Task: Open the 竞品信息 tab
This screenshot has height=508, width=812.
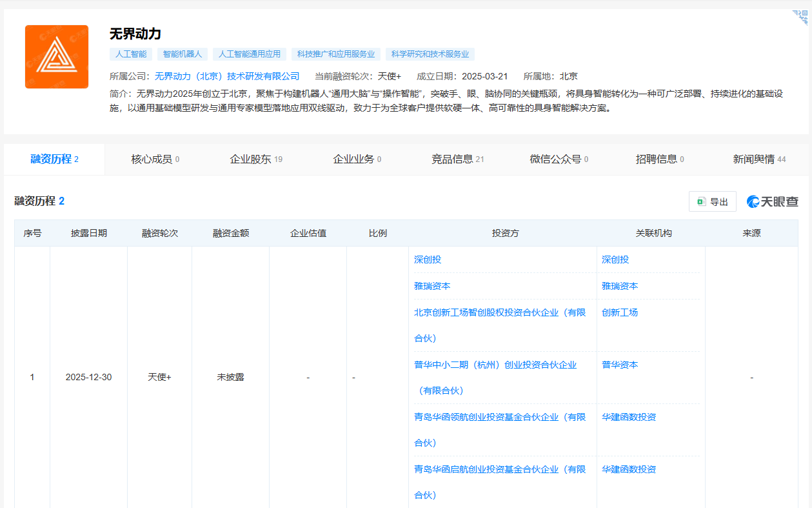Action: [457, 159]
